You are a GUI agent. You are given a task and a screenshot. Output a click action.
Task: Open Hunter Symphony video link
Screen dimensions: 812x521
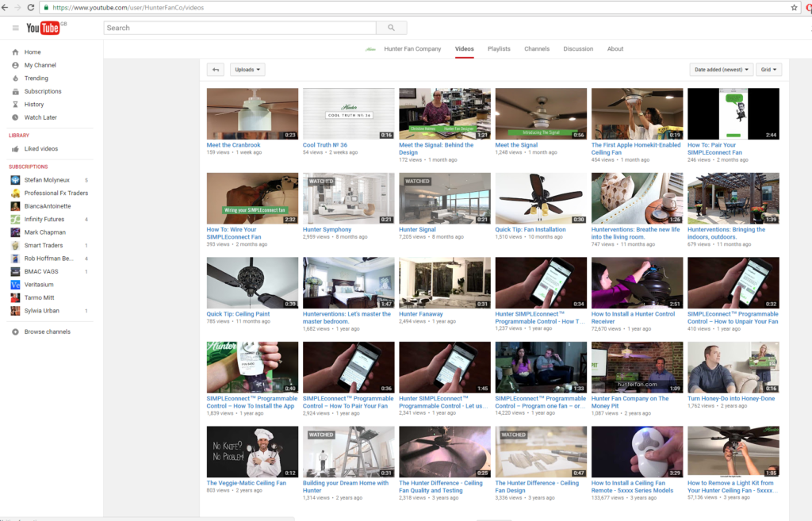coord(327,229)
